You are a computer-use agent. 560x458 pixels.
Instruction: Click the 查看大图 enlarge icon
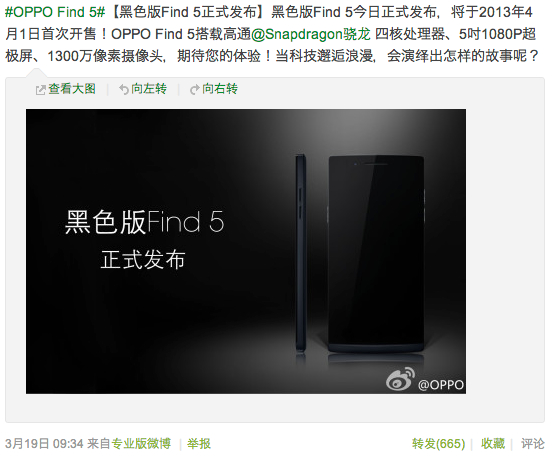click(40, 90)
